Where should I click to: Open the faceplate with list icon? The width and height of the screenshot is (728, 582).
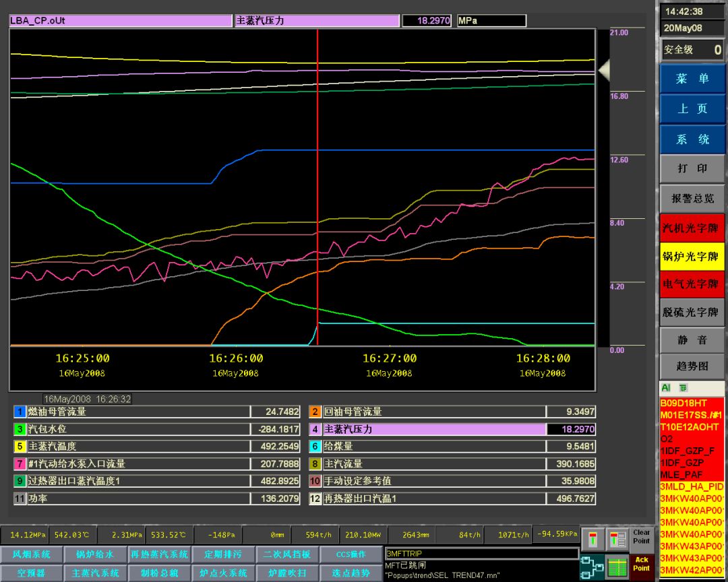pyautogui.click(x=617, y=540)
